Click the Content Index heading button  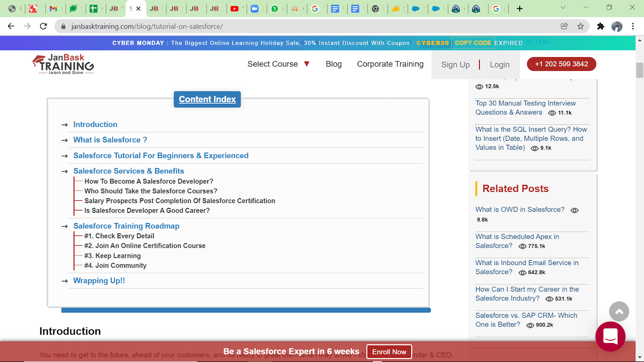(x=207, y=99)
